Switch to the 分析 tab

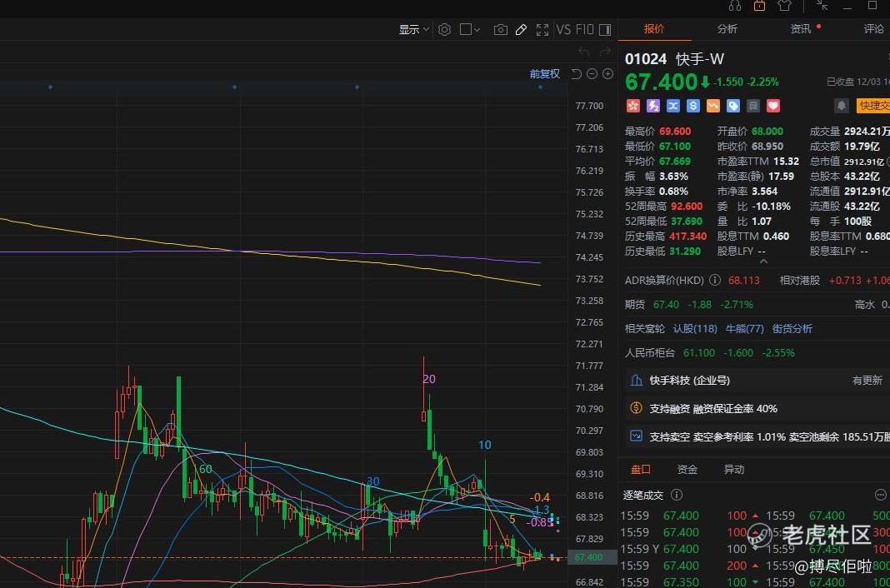[727, 29]
